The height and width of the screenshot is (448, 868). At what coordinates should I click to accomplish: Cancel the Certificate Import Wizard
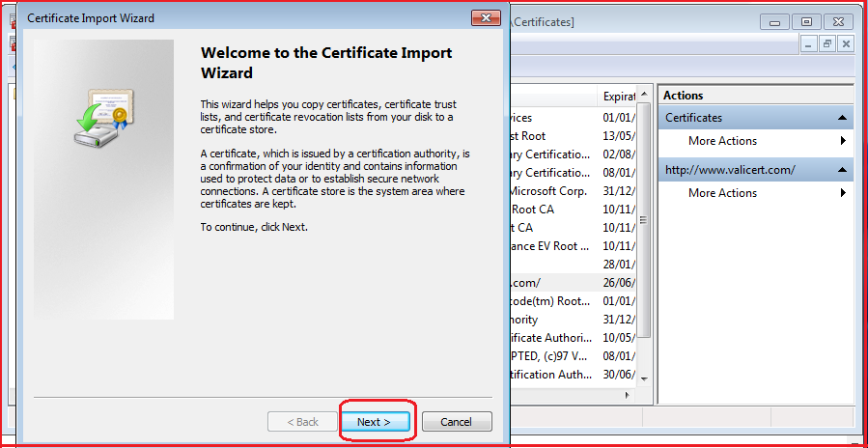point(456,422)
